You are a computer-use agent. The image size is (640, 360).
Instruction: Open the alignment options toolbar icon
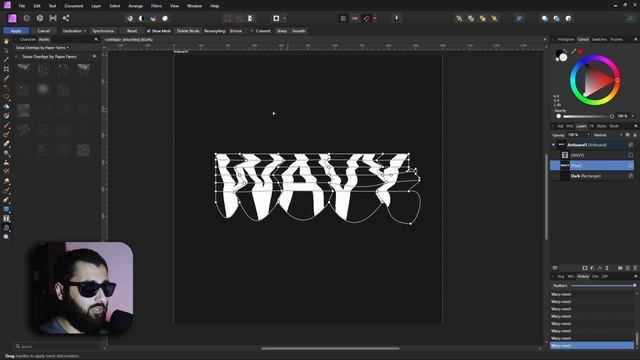pyautogui.click(x=520, y=18)
